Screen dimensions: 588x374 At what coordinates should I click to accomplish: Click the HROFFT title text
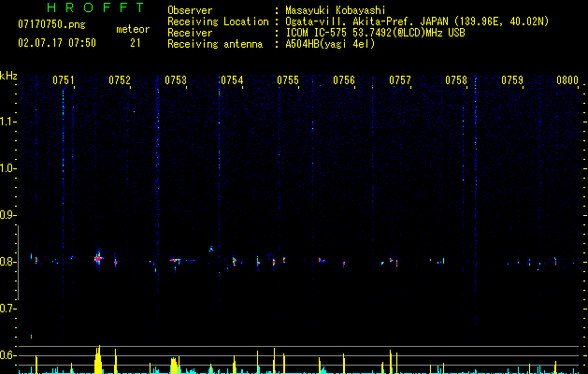coord(96,7)
